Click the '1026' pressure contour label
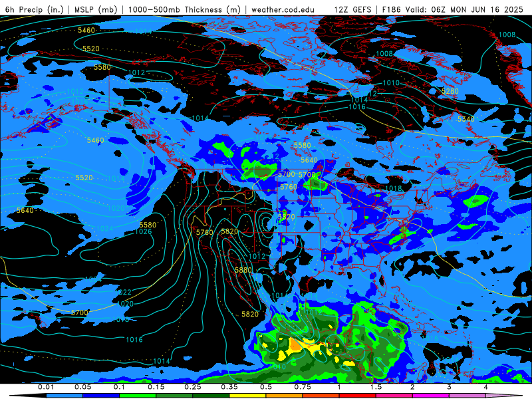 [143, 231]
